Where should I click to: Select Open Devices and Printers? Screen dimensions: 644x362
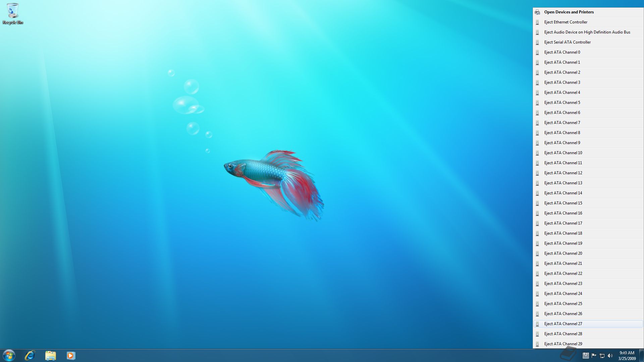pyautogui.click(x=588, y=12)
